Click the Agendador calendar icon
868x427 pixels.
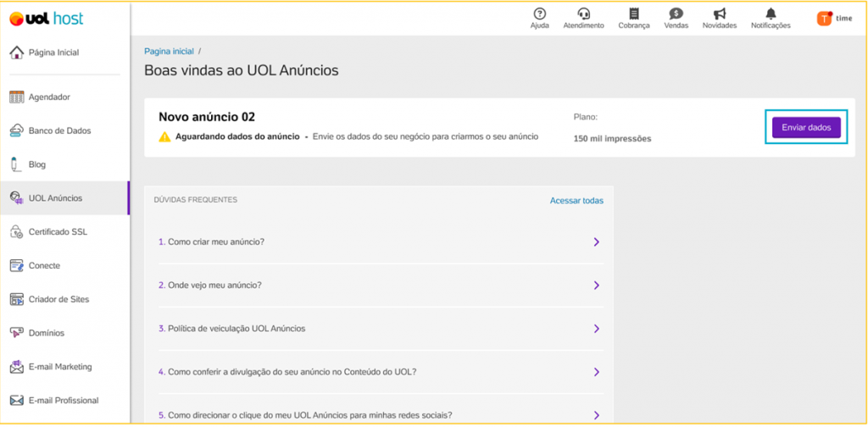coord(17,97)
